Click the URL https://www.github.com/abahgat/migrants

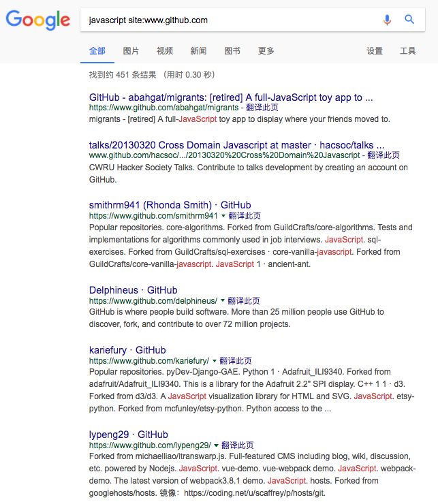point(163,108)
